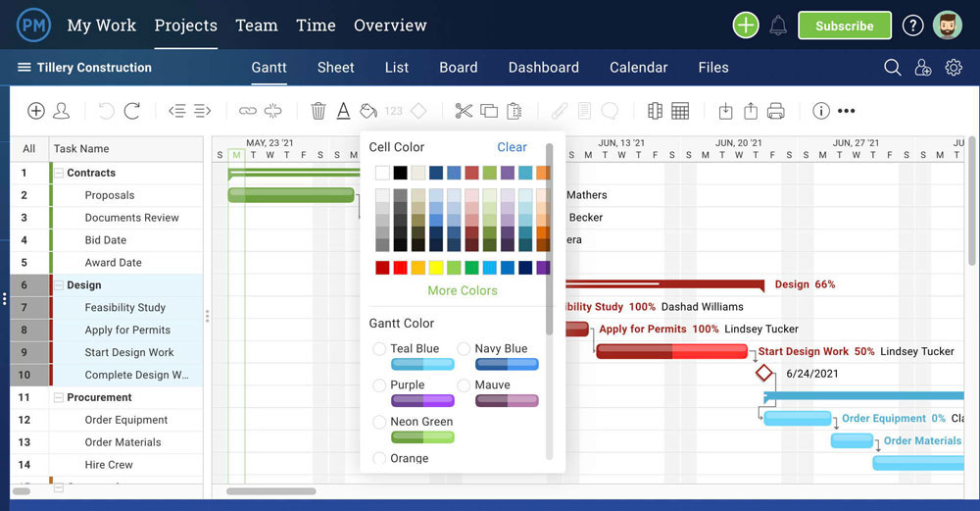Screen dimensions: 980x511
Task: Click the link tasks chain icon
Action: click(248, 111)
